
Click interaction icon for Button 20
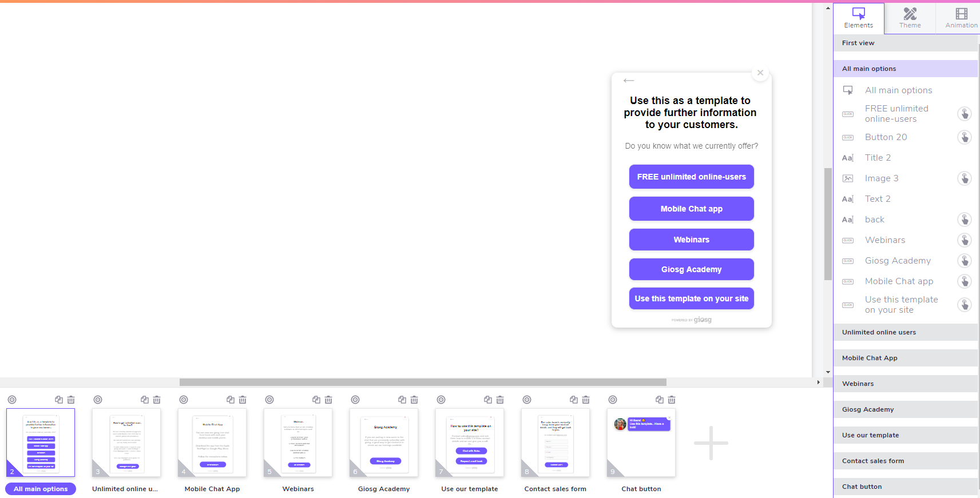tap(965, 137)
